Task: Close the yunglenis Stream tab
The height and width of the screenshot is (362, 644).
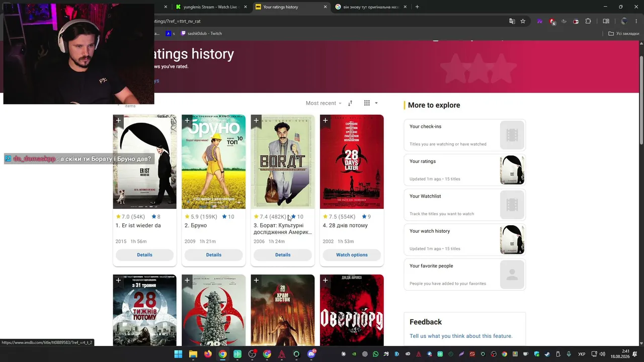Action: (246, 7)
